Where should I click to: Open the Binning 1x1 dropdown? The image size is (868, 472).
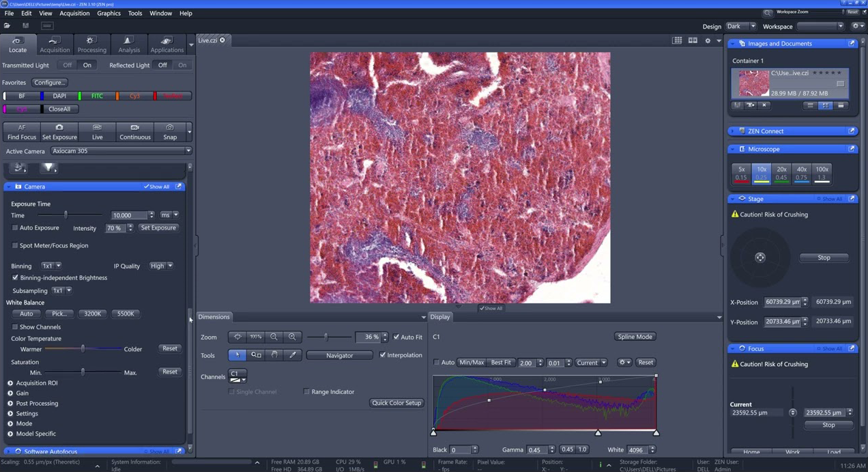click(51, 266)
